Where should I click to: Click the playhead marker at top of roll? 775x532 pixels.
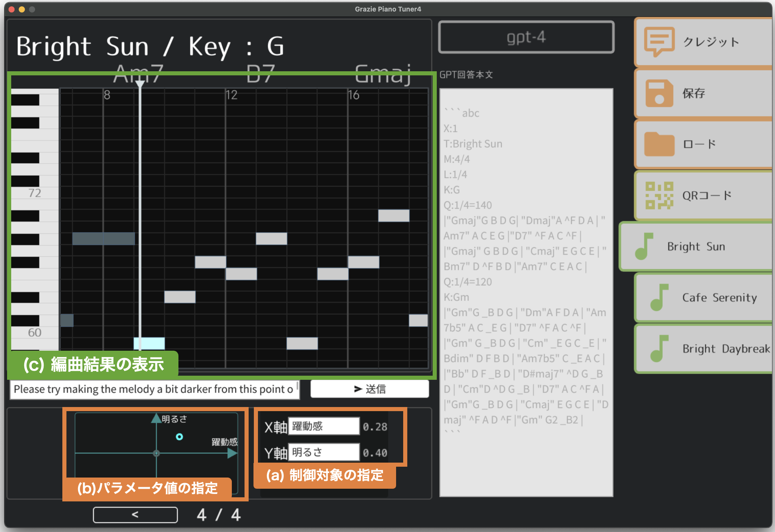coord(140,84)
